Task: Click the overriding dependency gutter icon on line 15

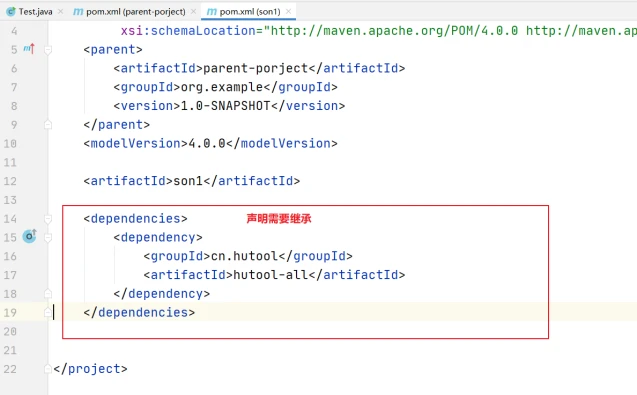Action: tap(30, 236)
